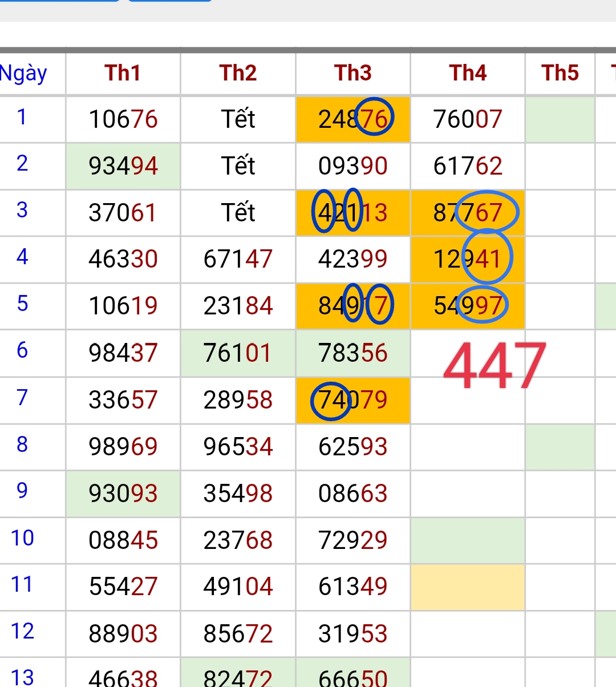The image size is (616, 687).
Task: Select the value 09390
Action: coord(353,166)
